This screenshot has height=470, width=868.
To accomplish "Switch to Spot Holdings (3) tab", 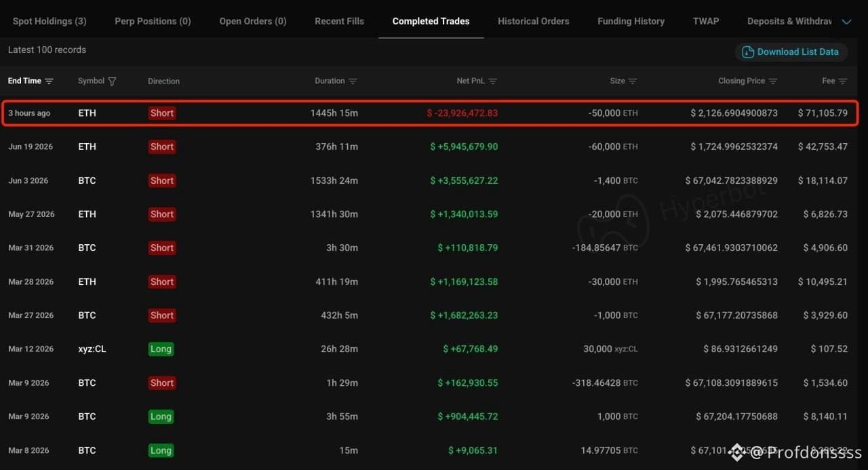I will (50, 21).
